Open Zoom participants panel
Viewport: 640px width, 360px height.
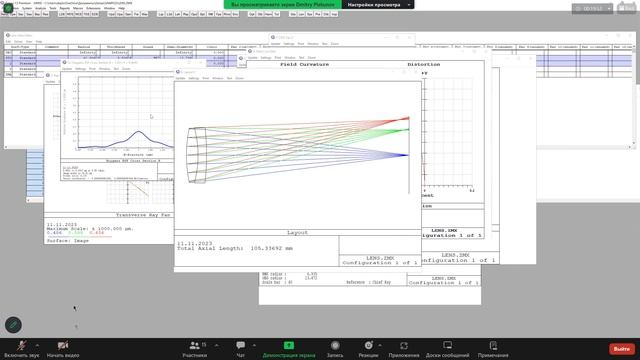pyautogui.click(x=195, y=349)
